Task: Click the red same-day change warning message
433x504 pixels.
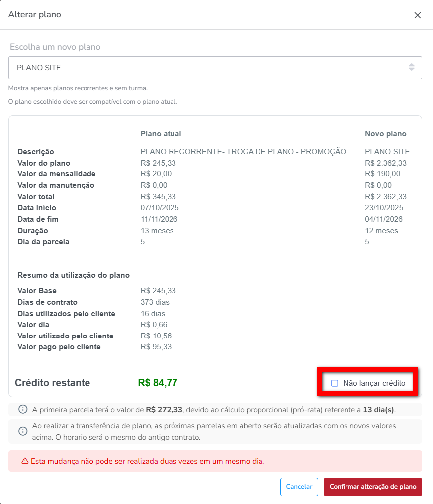Action: click(x=147, y=461)
